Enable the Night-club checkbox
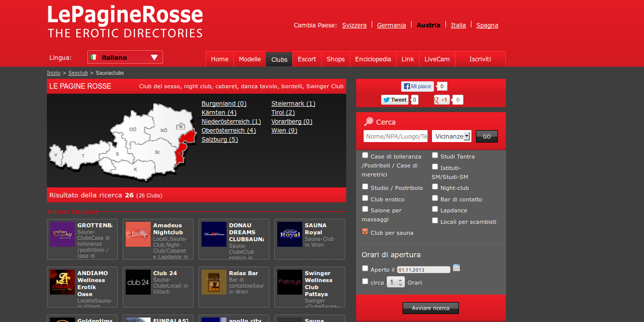Screen dimensions: 644x322 435,187
